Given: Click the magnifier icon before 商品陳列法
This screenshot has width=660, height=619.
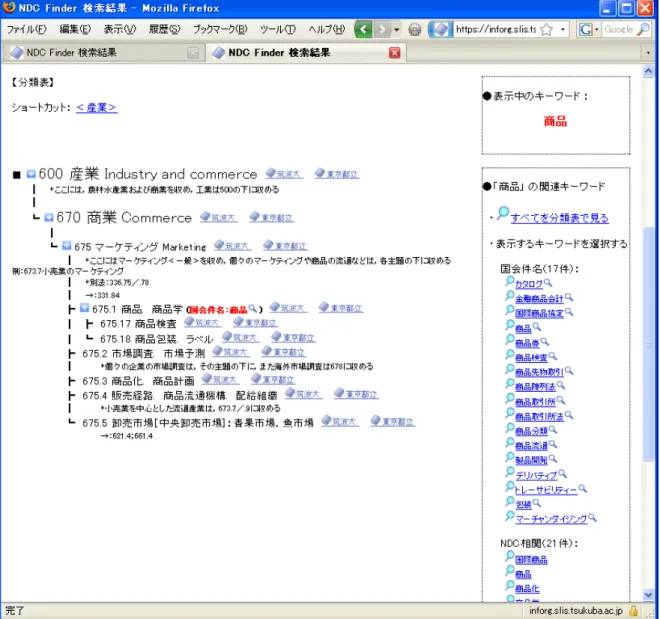Looking at the screenshot, I should coord(510,384).
